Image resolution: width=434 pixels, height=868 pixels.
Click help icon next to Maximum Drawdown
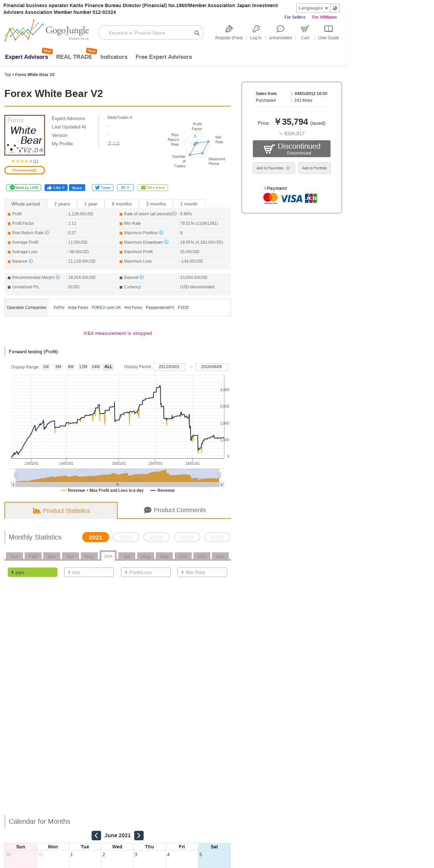[x=166, y=242]
